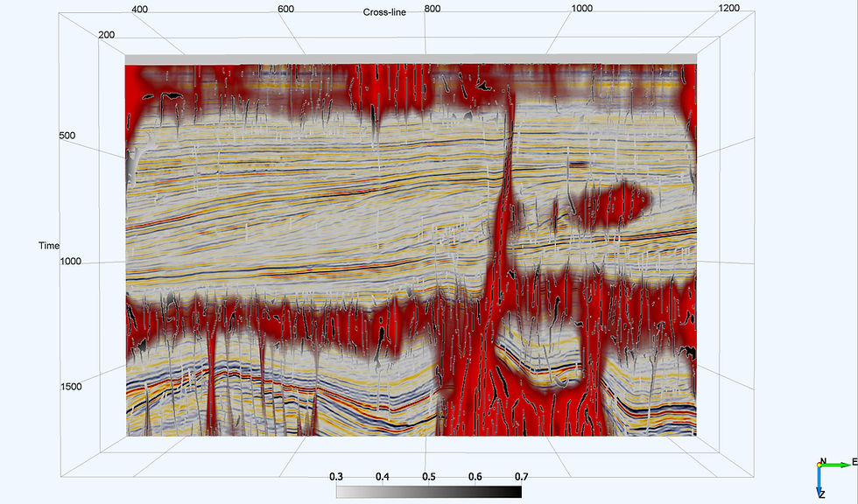Viewport: 858px width, 504px height.
Task: Click the grayscale color bar
Action: (x=429, y=492)
